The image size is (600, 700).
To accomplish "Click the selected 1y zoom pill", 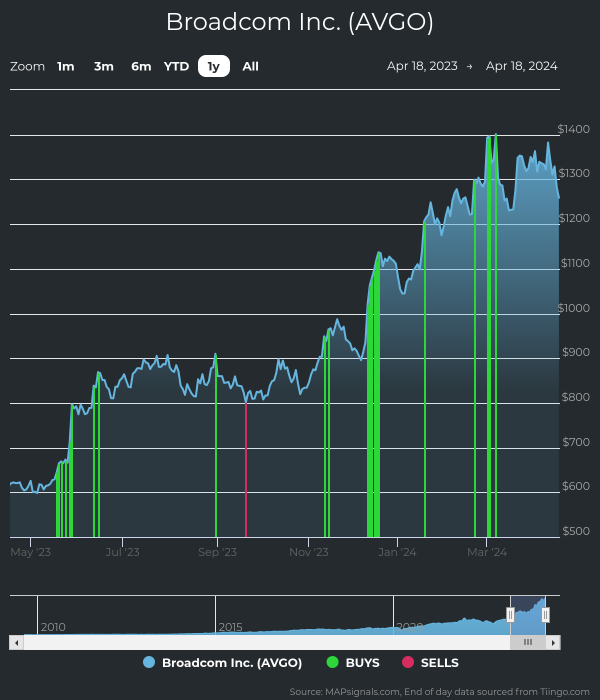I will point(213,66).
